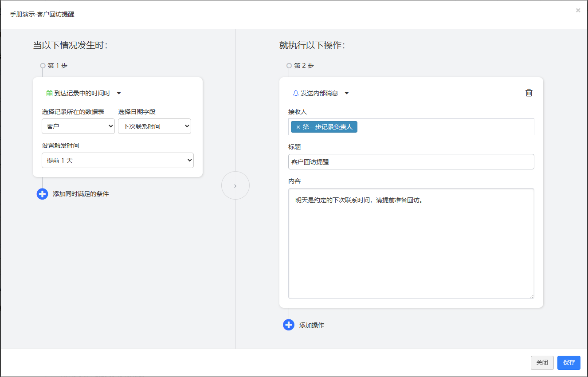Click the blue plus icon beside 添加同时满足的条件
The image size is (588, 377).
pyautogui.click(x=42, y=194)
